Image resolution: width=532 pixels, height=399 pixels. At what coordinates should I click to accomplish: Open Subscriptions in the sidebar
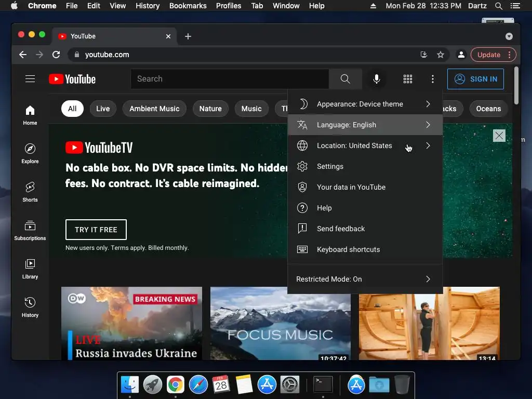pos(30,231)
